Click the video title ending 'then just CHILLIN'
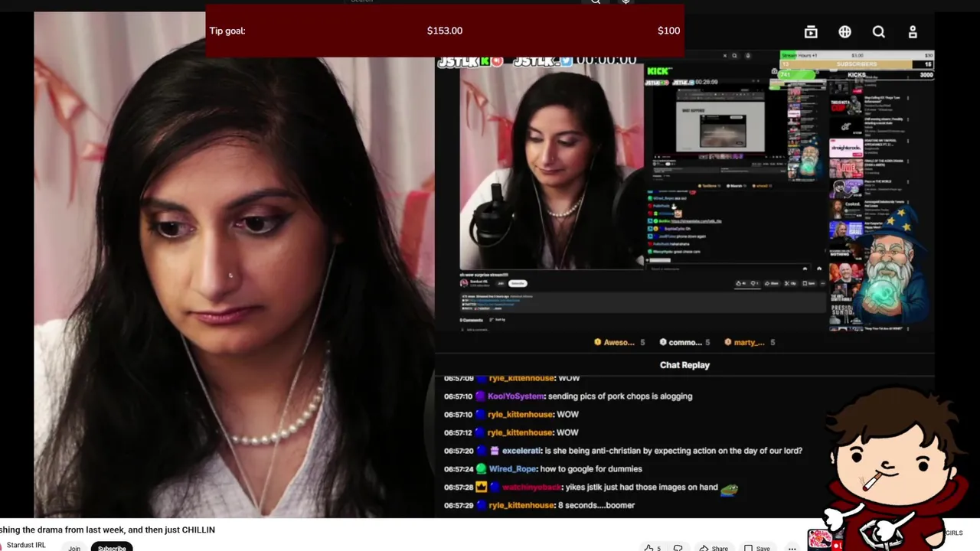The image size is (980, 551). [107, 530]
